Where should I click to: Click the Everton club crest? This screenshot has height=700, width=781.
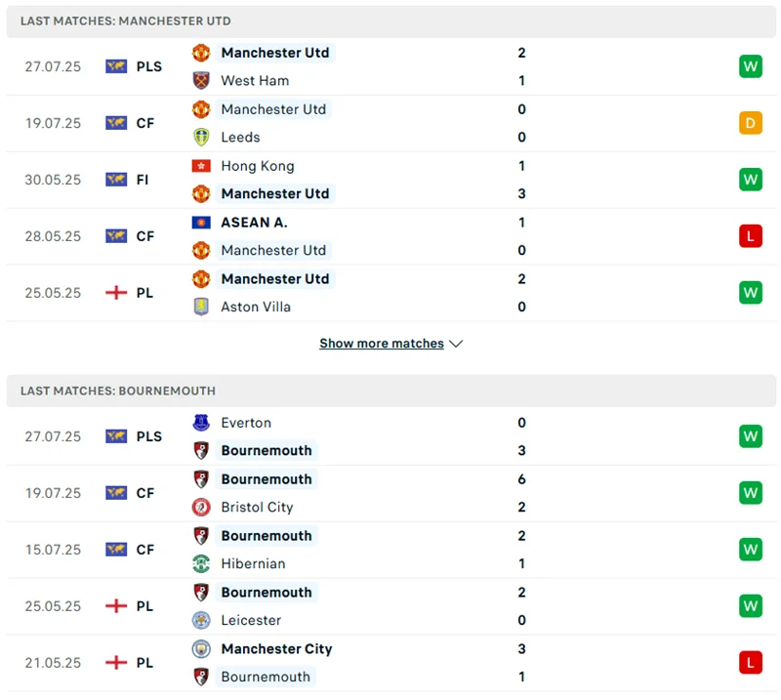click(x=201, y=423)
